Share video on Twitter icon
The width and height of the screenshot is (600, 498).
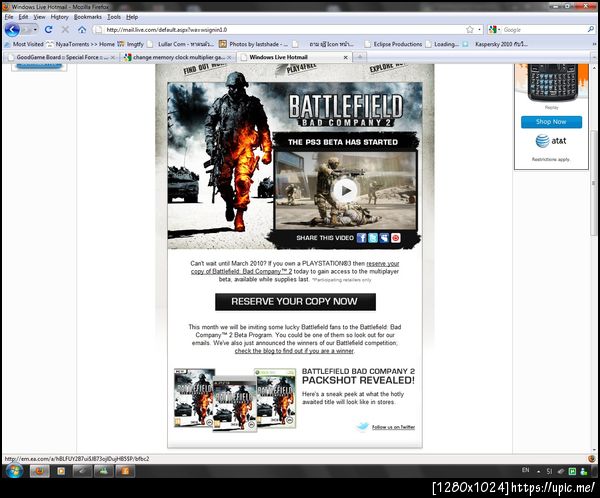373,238
